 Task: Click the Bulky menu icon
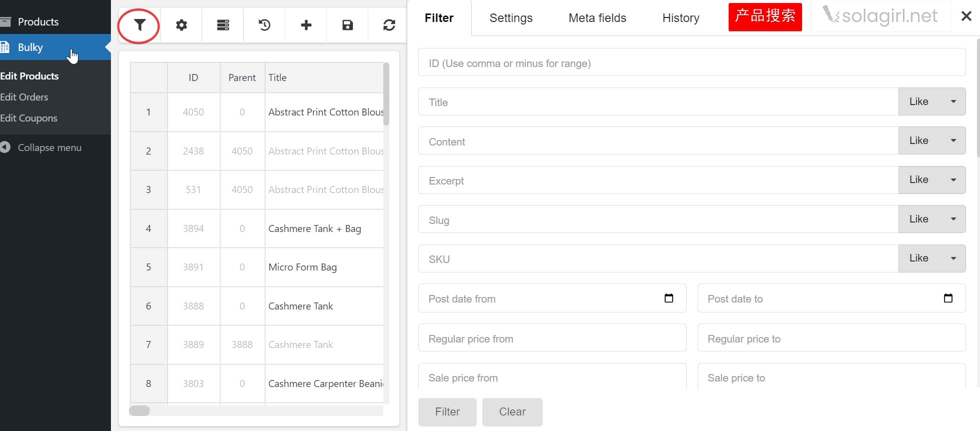point(5,47)
